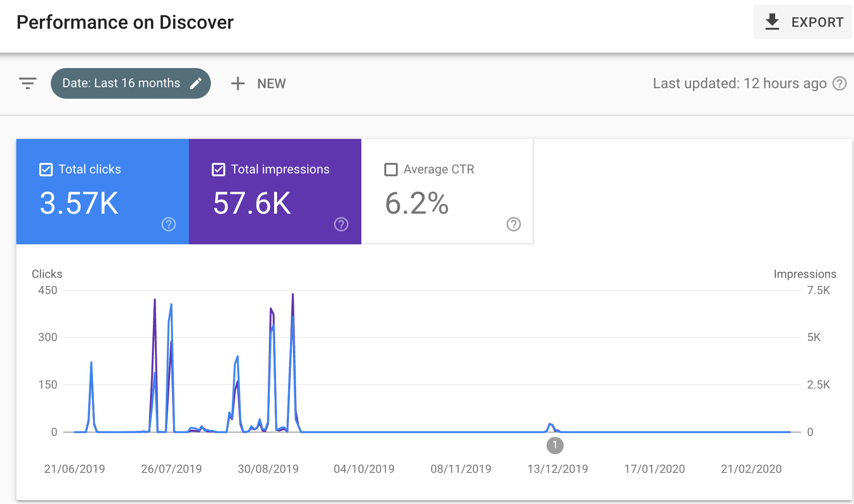854x504 pixels.
Task: Click the 04/10/2019 date axis label
Action: 364,469
